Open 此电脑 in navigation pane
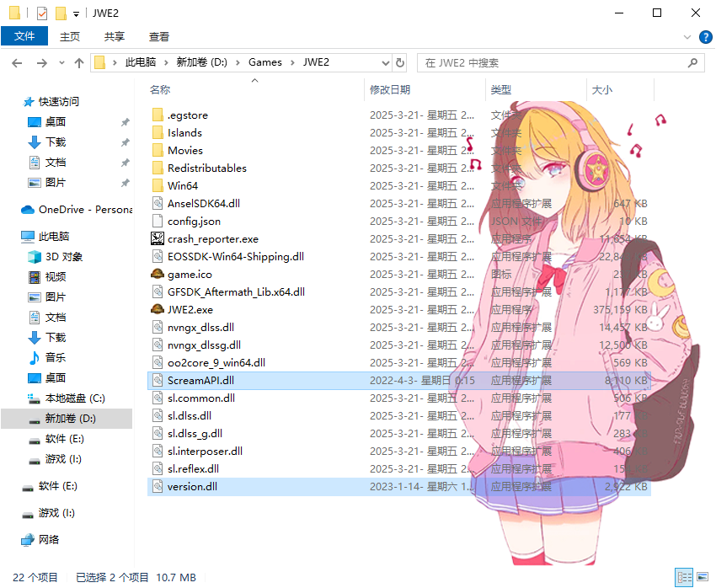The image size is (716, 588). (x=53, y=237)
